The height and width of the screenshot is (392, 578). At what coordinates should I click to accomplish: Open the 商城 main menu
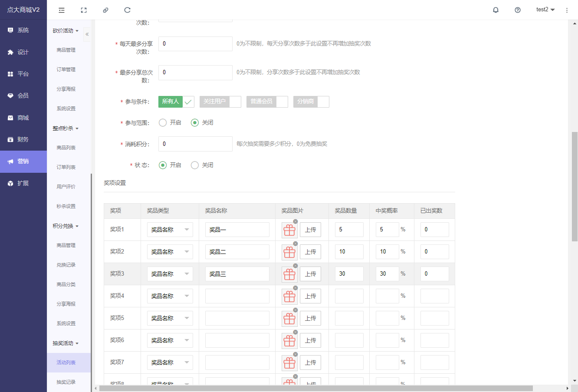pos(23,118)
